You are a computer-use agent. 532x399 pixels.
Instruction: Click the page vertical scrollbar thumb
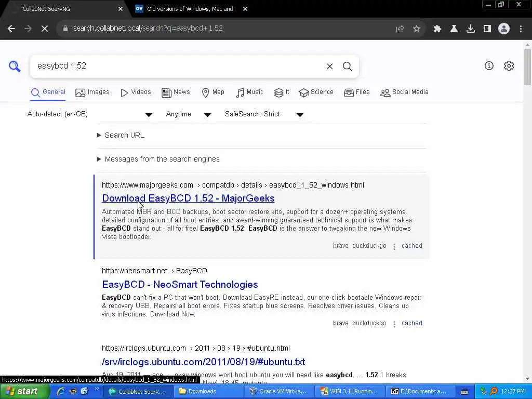[x=527, y=67]
